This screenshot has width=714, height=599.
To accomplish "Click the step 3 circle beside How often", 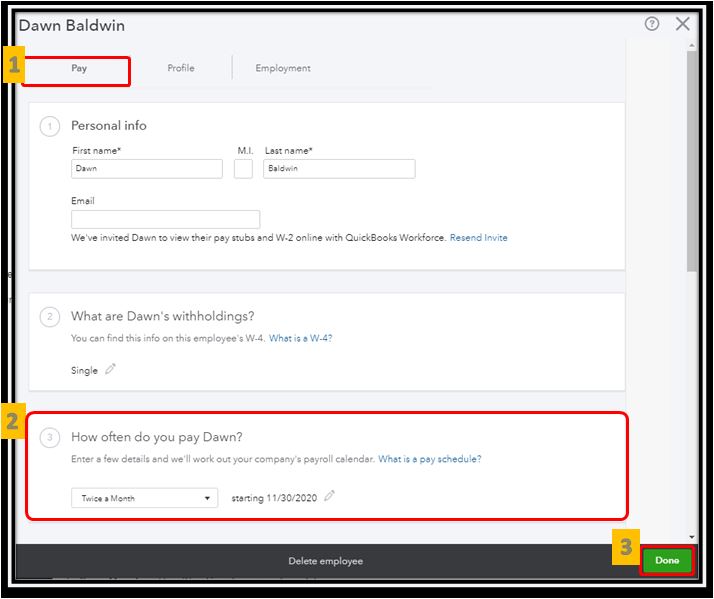I will (50, 438).
